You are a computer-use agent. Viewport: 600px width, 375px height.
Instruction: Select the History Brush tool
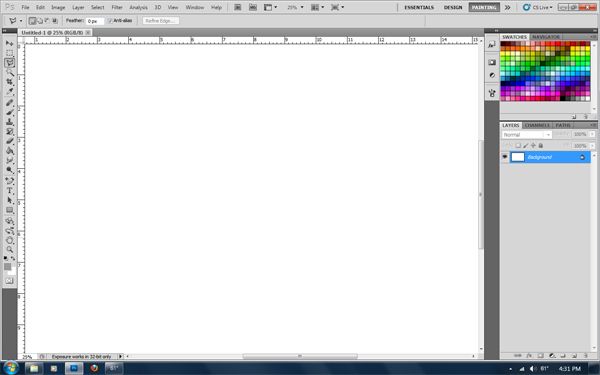click(10, 131)
